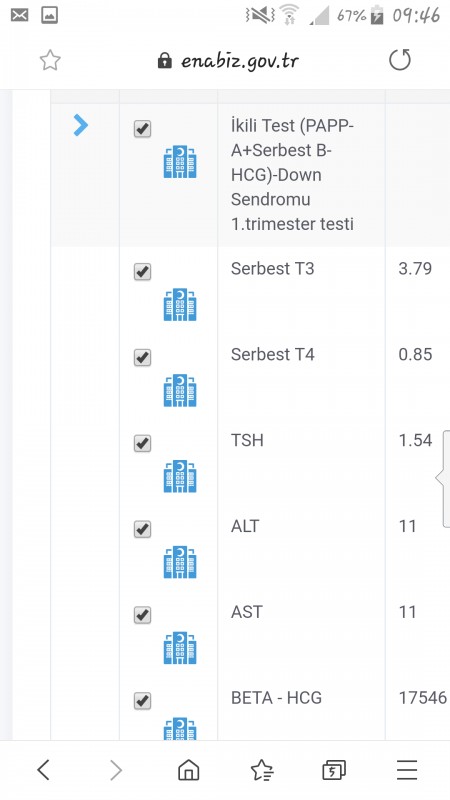Open the tabs switcher showing 5
This screenshot has height=800, width=450.
click(334, 769)
